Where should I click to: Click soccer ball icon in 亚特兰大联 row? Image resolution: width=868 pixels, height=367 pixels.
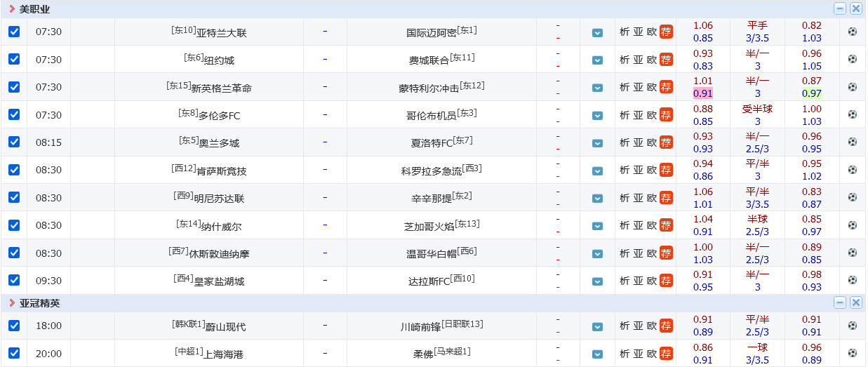tap(852, 32)
